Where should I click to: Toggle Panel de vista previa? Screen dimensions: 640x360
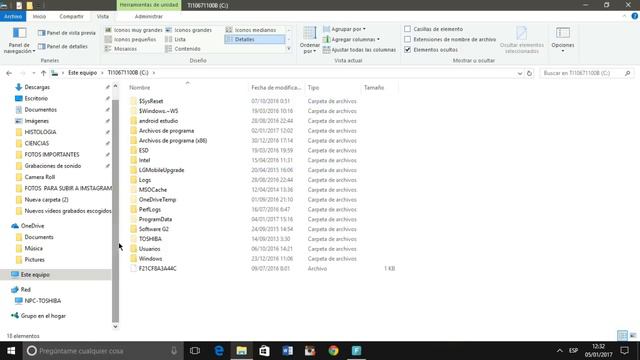(x=67, y=33)
